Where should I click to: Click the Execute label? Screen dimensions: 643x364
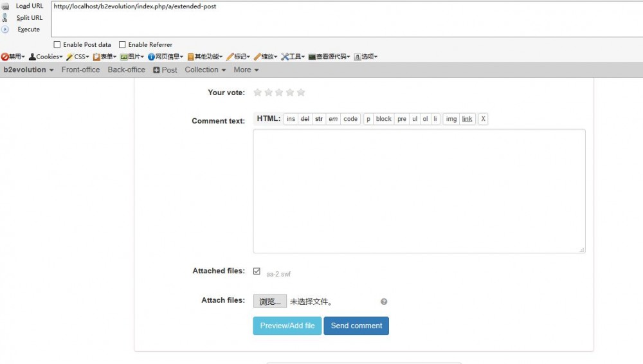pos(29,30)
